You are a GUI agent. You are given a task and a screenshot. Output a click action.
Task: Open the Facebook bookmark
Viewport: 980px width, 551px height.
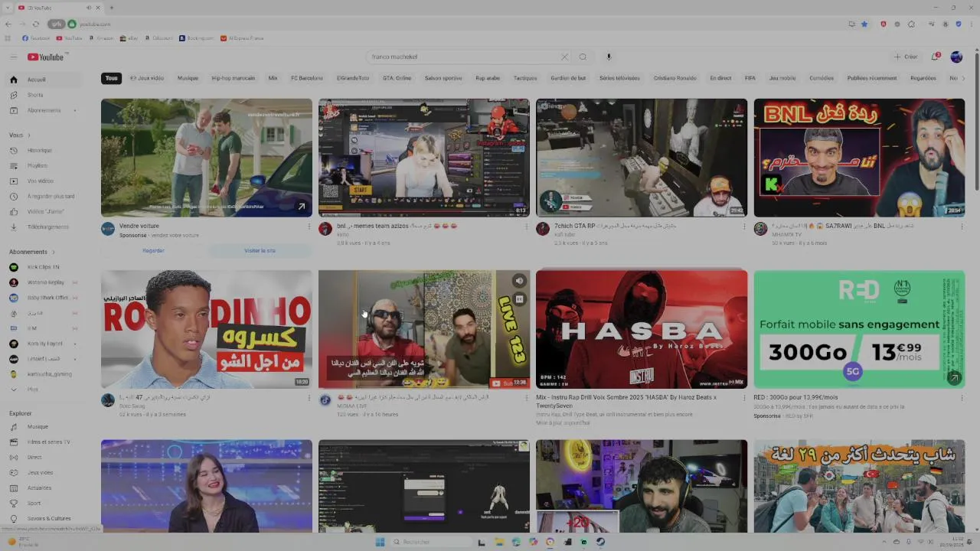37,38
